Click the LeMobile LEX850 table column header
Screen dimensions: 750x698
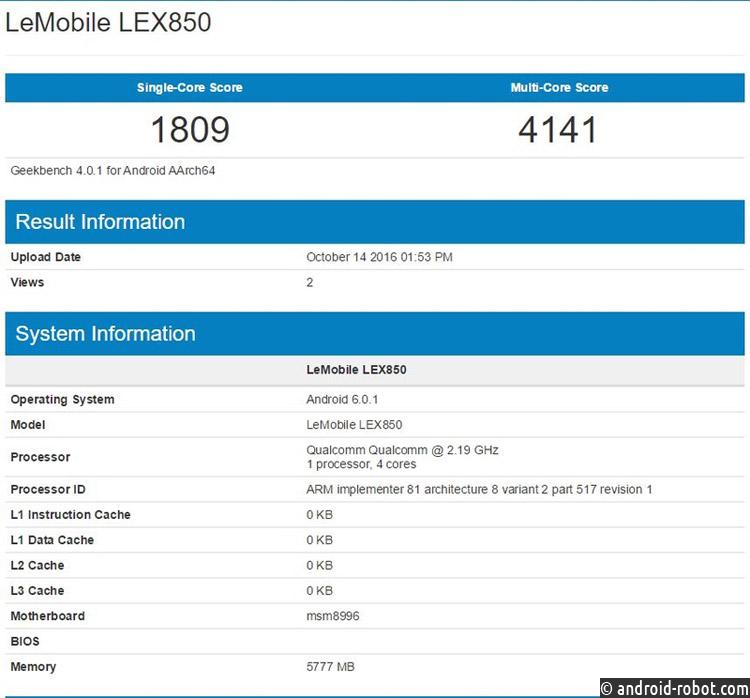tap(356, 370)
